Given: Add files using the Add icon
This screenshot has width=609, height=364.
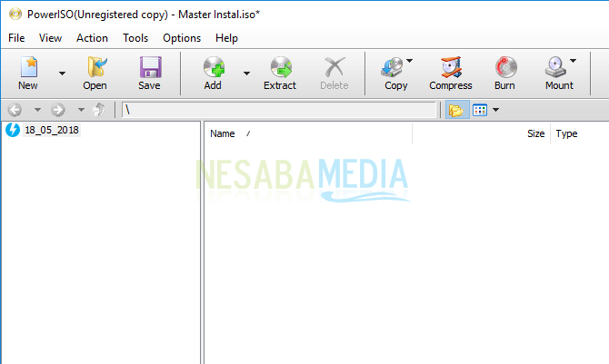Looking at the screenshot, I should point(213,73).
